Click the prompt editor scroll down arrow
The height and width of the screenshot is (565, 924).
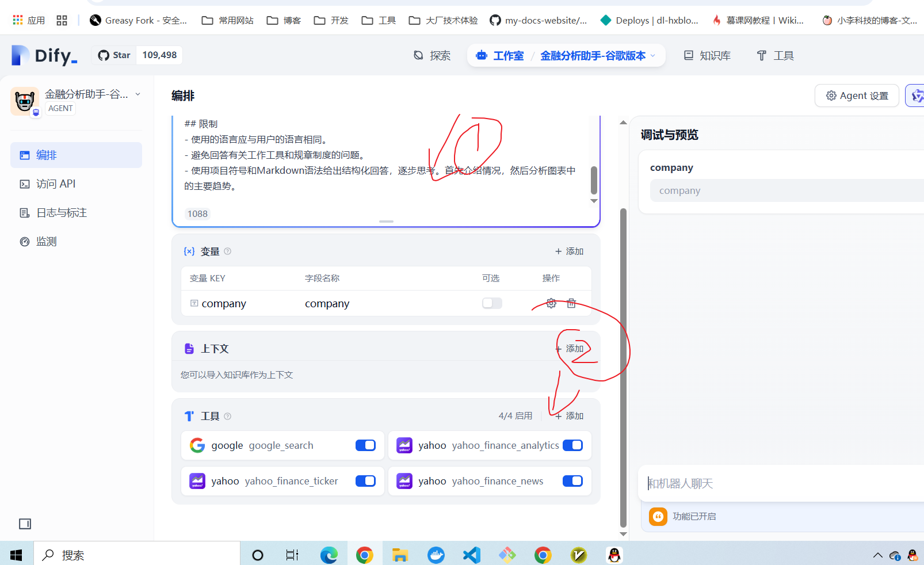pyautogui.click(x=594, y=201)
